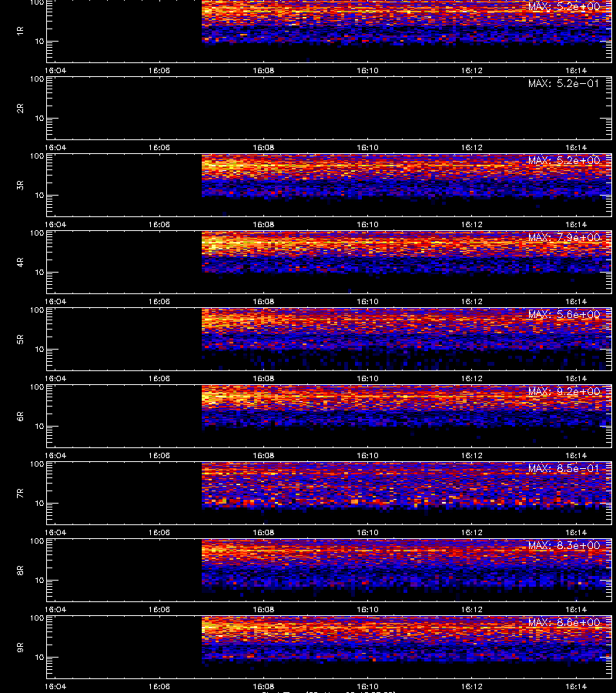Click the 16:04 time label below panel 5R
Screen dimensions: 616x693
pyautogui.click(x=55, y=378)
